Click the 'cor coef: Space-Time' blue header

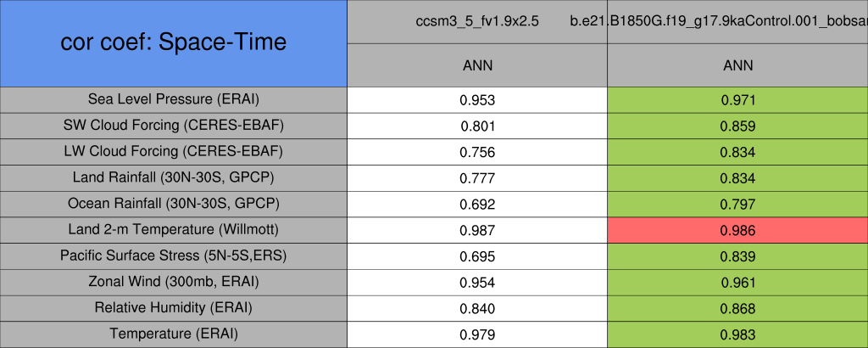tap(174, 42)
